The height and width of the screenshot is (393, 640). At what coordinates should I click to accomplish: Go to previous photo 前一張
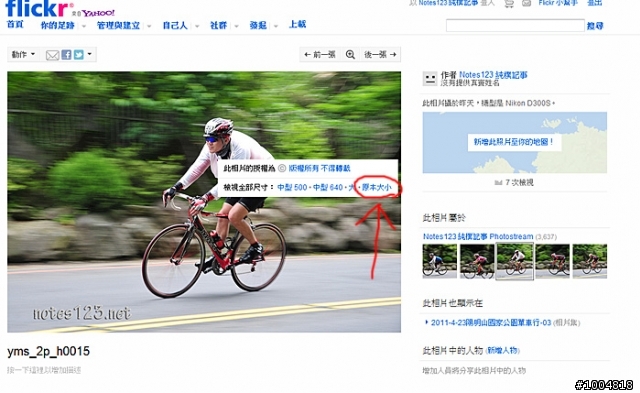[320, 55]
